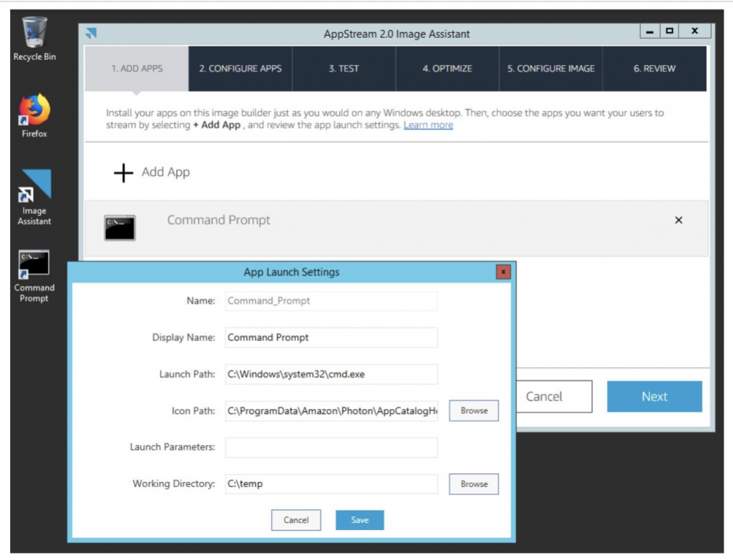This screenshot has width=733, height=560.
Task: Close the App Launch Settings dialog
Action: 503,272
